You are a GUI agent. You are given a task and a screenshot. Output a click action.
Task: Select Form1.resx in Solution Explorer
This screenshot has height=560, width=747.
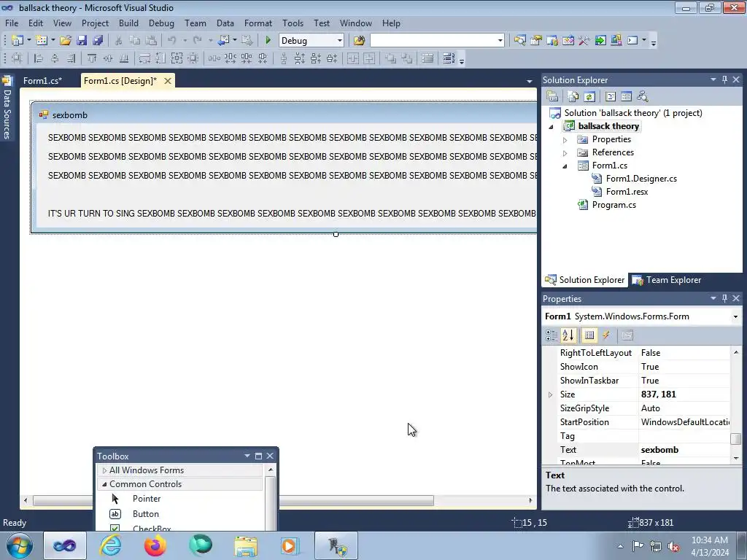(x=627, y=192)
